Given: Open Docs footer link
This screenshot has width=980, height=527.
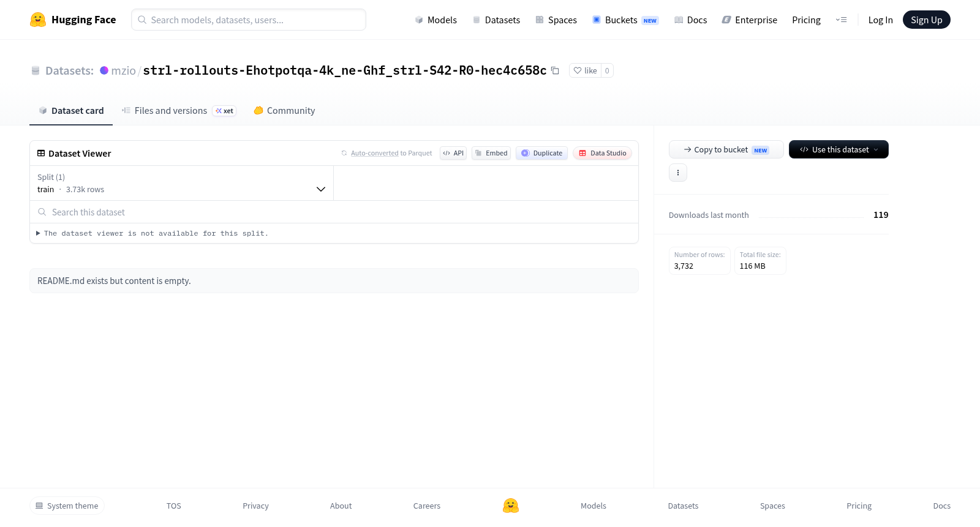Looking at the screenshot, I should point(941,506).
